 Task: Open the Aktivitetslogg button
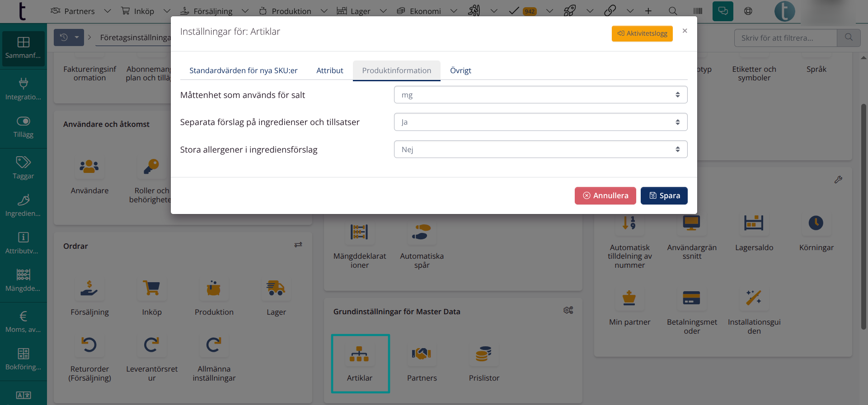(x=642, y=33)
